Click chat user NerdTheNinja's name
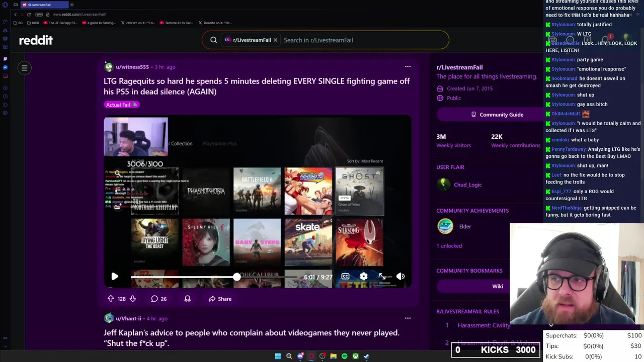 click(x=567, y=208)
